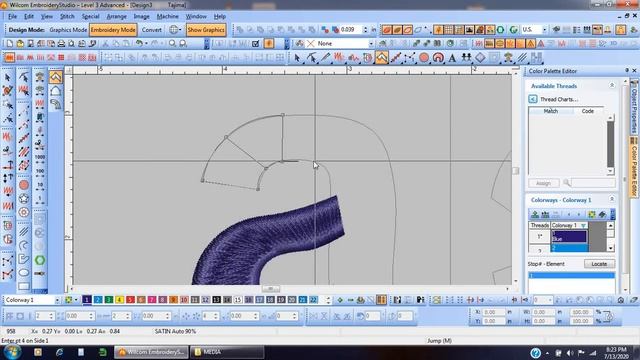Viewport: 640px width, 360px height.
Task: Expand Colorway 1 column dropdown in Threads table
Action: point(584,225)
